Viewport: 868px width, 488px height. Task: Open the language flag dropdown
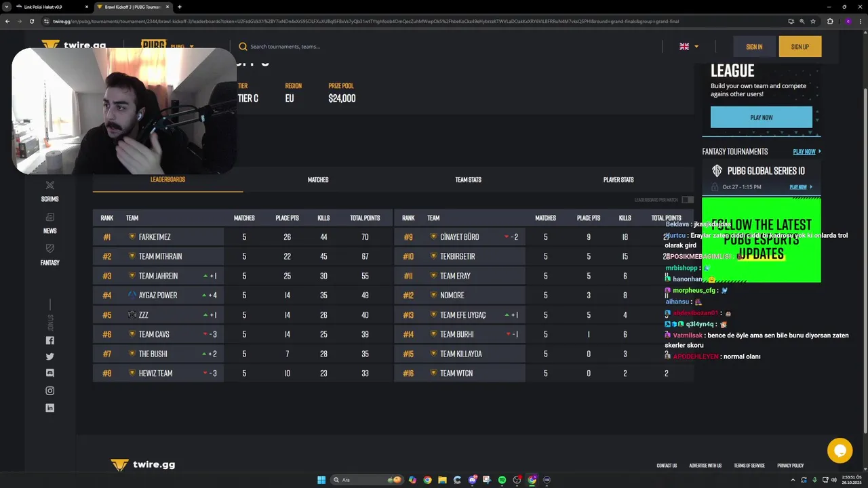pos(689,47)
